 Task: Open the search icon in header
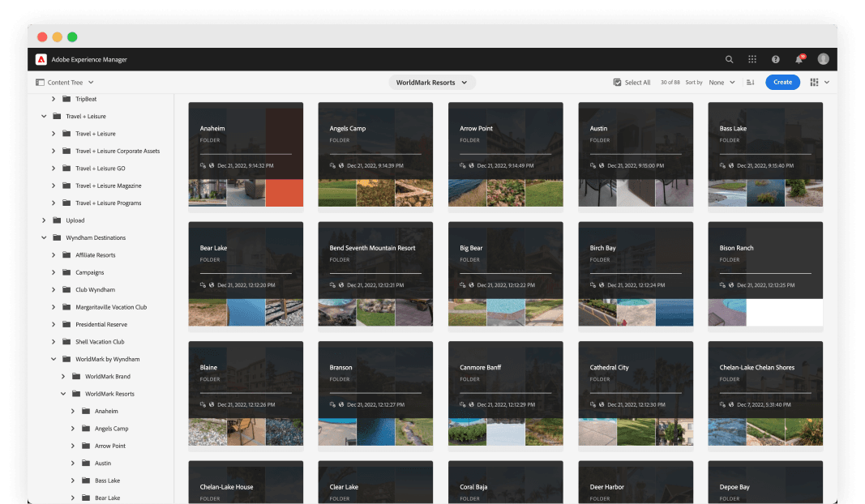pos(730,59)
